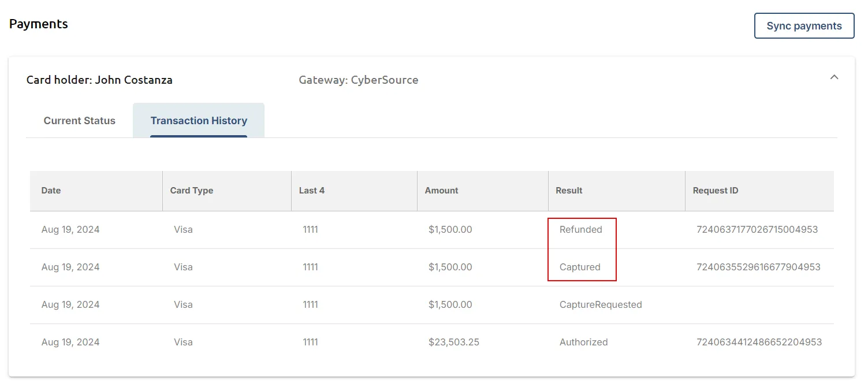Select the CaptureRequested result cell
This screenshot has width=868, height=391.
point(601,305)
